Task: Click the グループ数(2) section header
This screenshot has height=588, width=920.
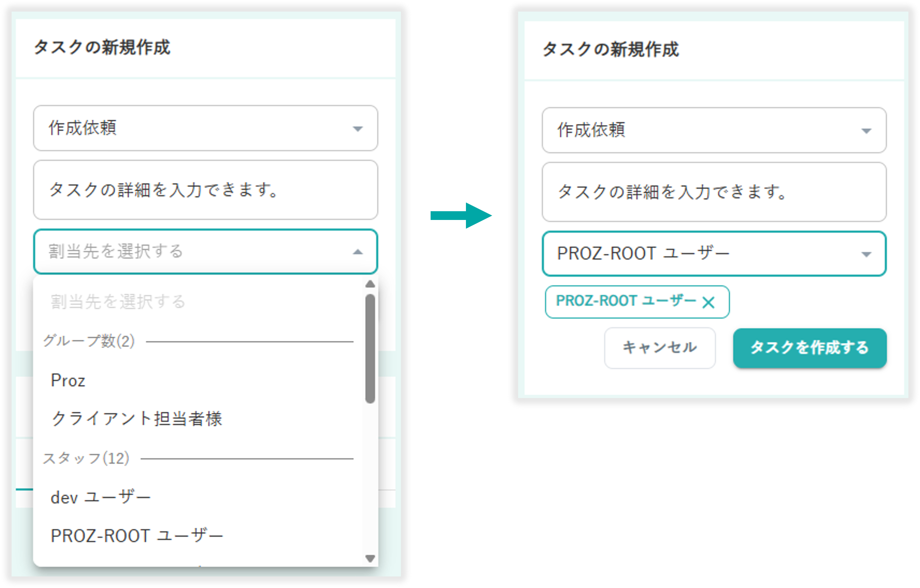Action: coord(88,341)
